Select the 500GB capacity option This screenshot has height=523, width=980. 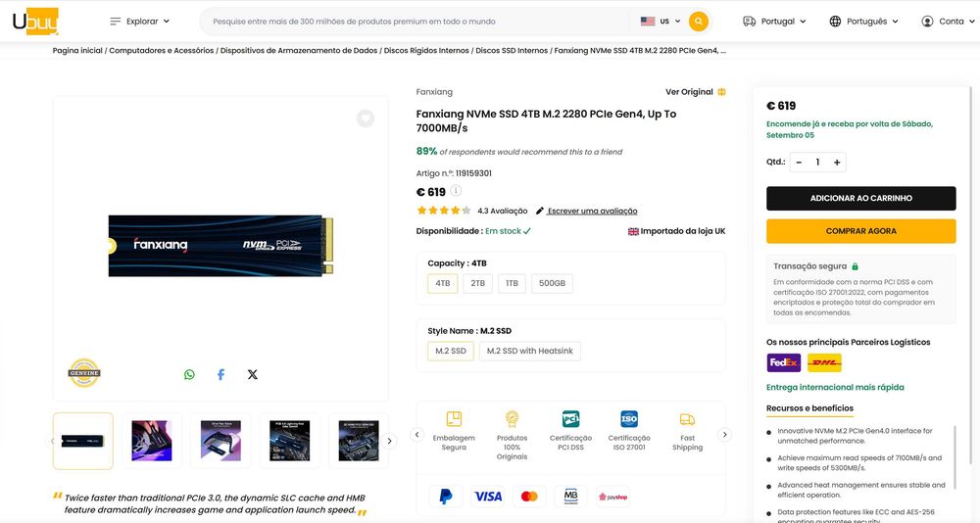(552, 283)
